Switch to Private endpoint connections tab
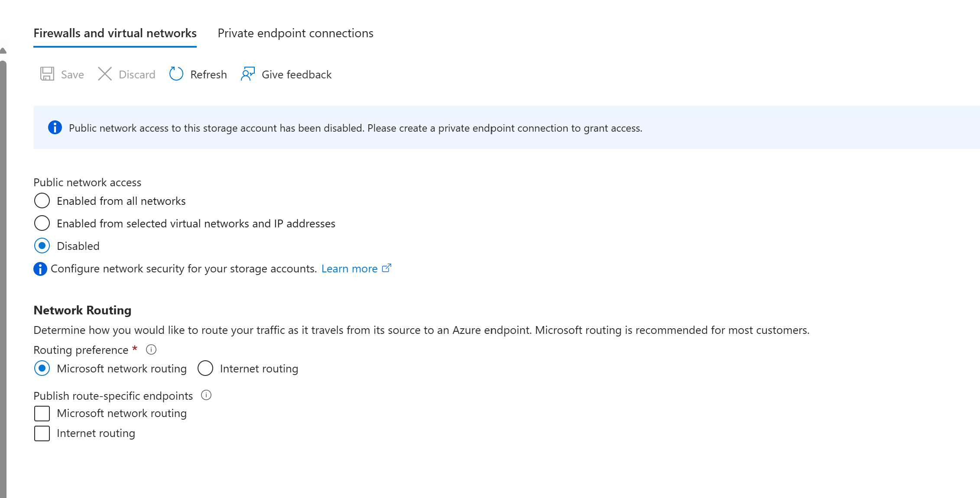 (295, 33)
